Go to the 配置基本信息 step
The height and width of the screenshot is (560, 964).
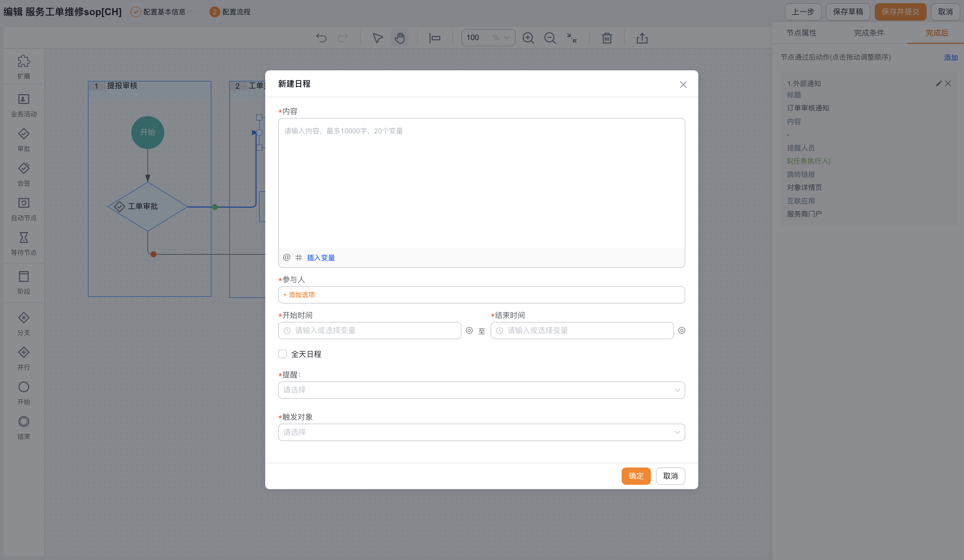tap(158, 12)
